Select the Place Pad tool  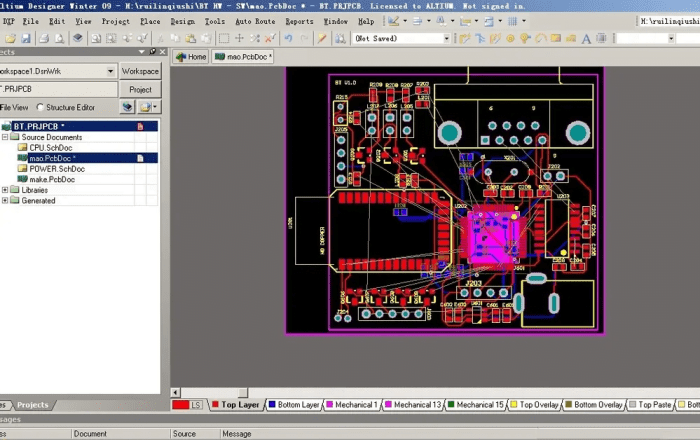(510, 38)
